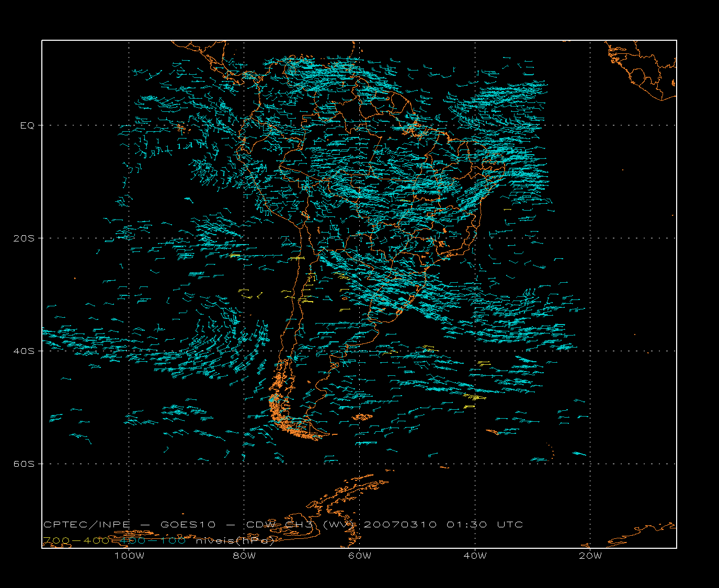This screenshot has width=719, height=588.
Task: Click the 20W longitude label
Action: click(590, 556)
